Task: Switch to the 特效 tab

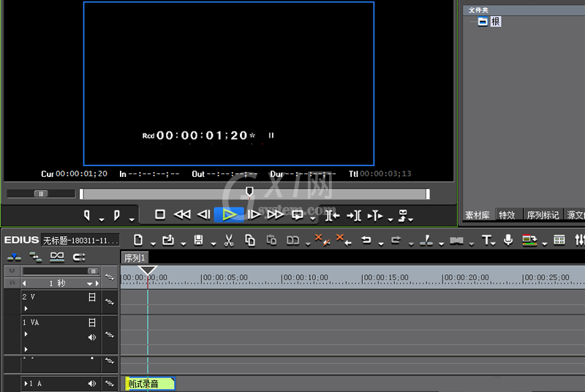Action: click(x=507, y=215)
